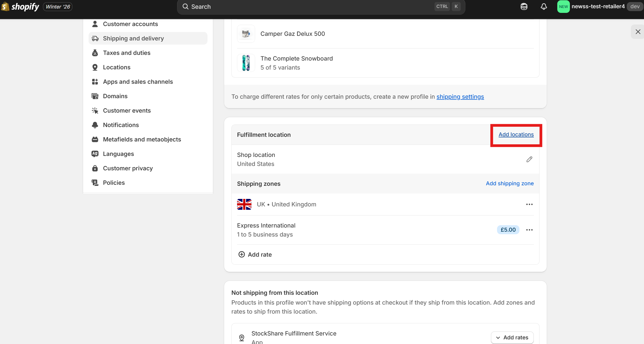Click the Shopify logo icon
The height and width of the screenshot is (344, 644).
coord(5,7)
